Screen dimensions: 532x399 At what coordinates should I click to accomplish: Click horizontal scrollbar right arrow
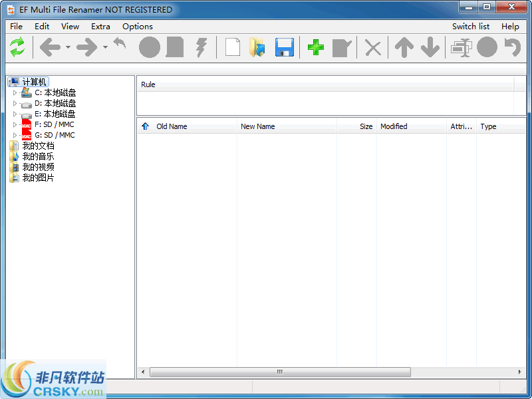pyautogui.click(x=520, y=372)
